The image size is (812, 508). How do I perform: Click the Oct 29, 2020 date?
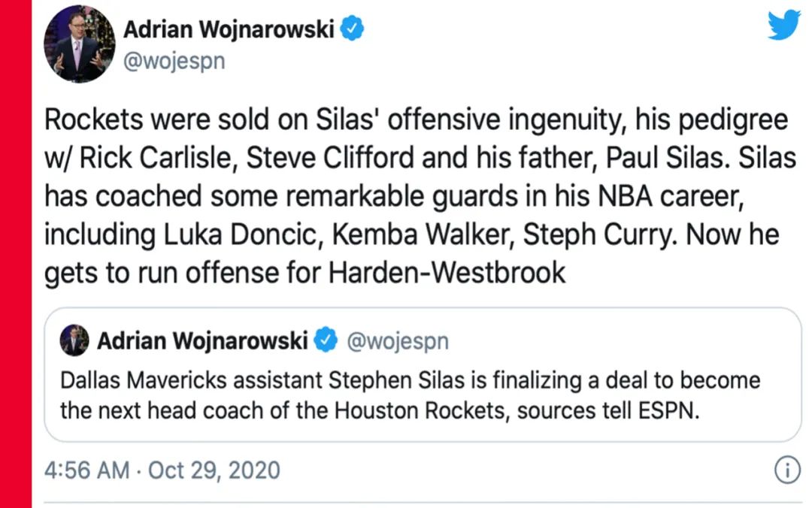click(214, 471)
